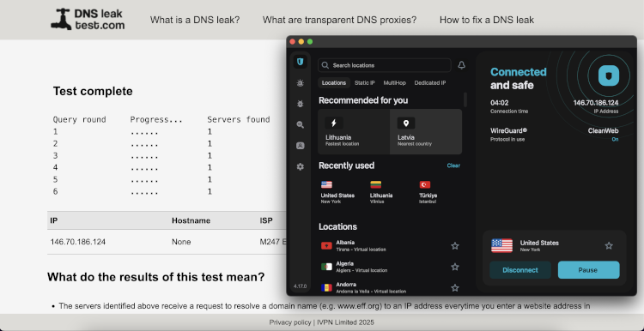Click the Search locations input field

click(385, 65)
